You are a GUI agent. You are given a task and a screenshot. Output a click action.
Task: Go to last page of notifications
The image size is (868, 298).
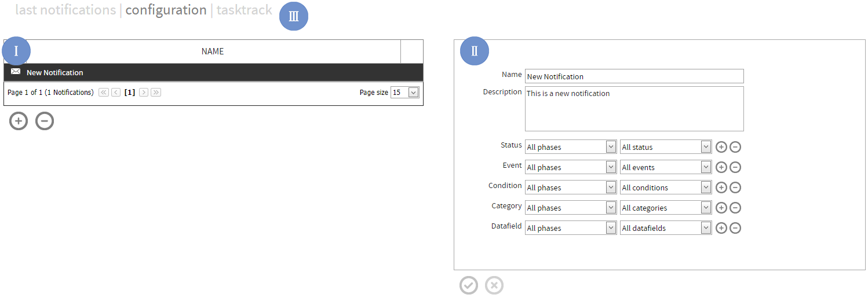[x=156, y=92]
